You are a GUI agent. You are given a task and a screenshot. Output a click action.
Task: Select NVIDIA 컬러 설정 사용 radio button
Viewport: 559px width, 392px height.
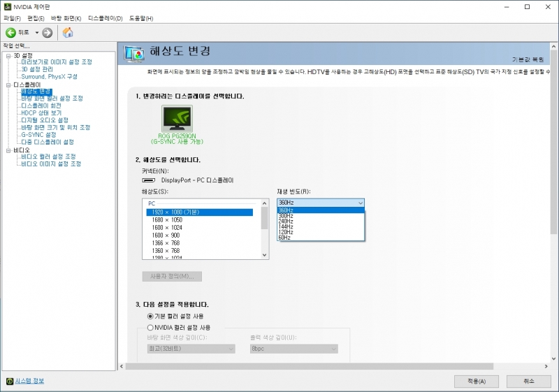click(x=150, y=328)
